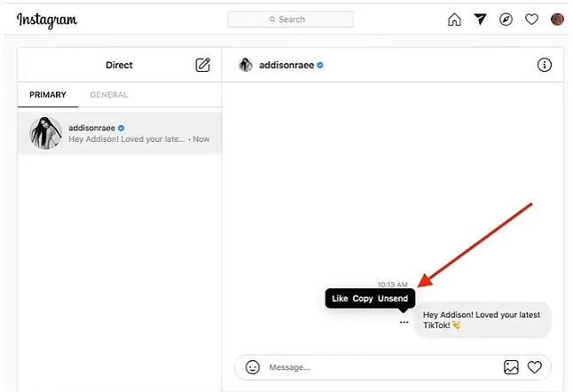Choose Copy in message popup

click(363, 299)
